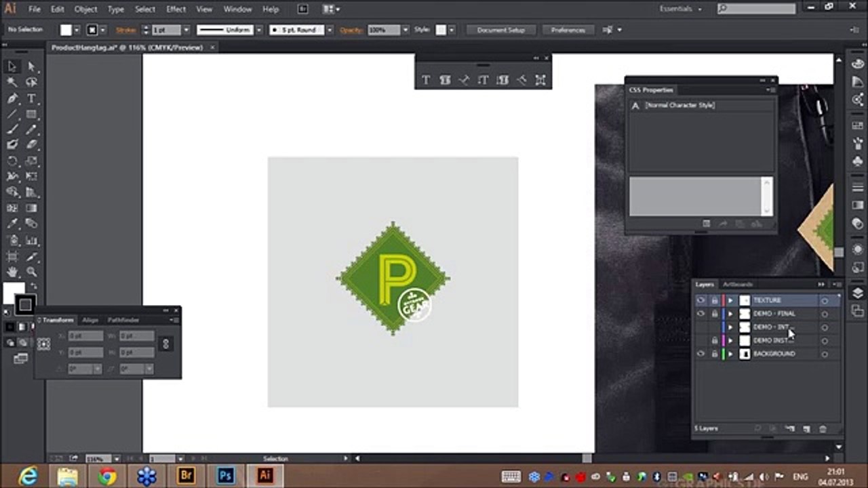868x488 pixels.
Task: Open the Effect menu
Action: [x=176, y=9]
